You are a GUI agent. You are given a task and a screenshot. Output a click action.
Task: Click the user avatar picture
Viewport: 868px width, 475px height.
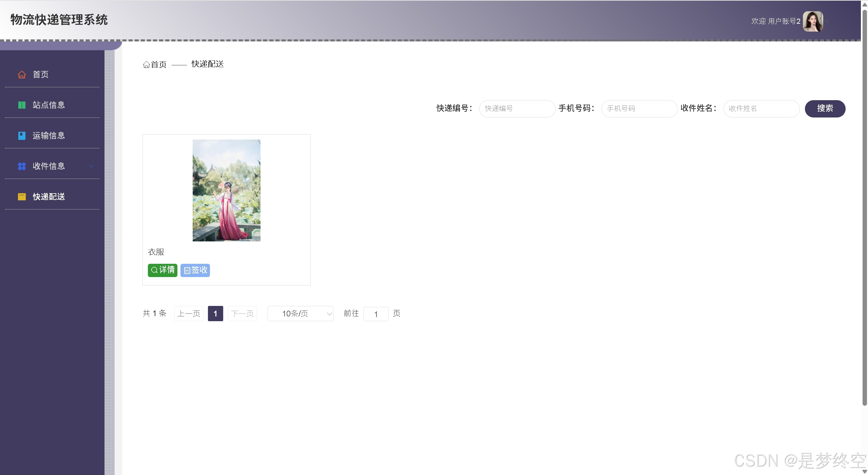813,21
